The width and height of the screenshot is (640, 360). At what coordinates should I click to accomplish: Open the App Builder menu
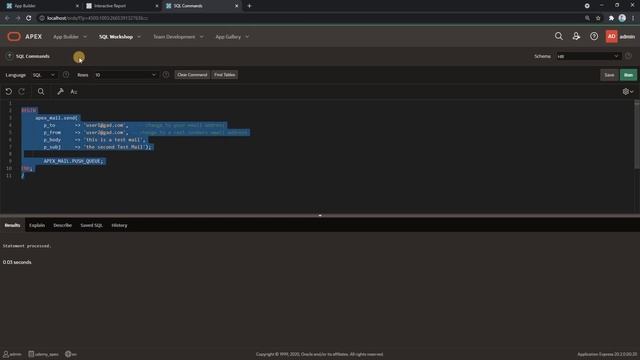point(70,37)
